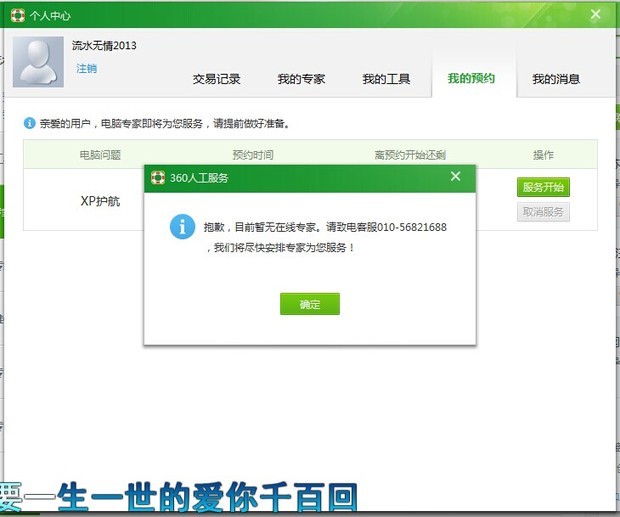This screenshot has width=620, height=517.
Task: Click the greyed 取消服务 button
Action: [543, 212]
